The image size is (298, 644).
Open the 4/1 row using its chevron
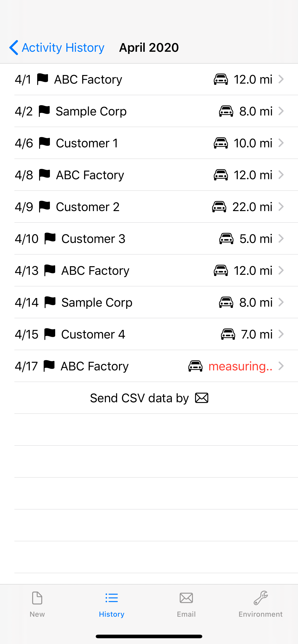(x=281, y=79)
